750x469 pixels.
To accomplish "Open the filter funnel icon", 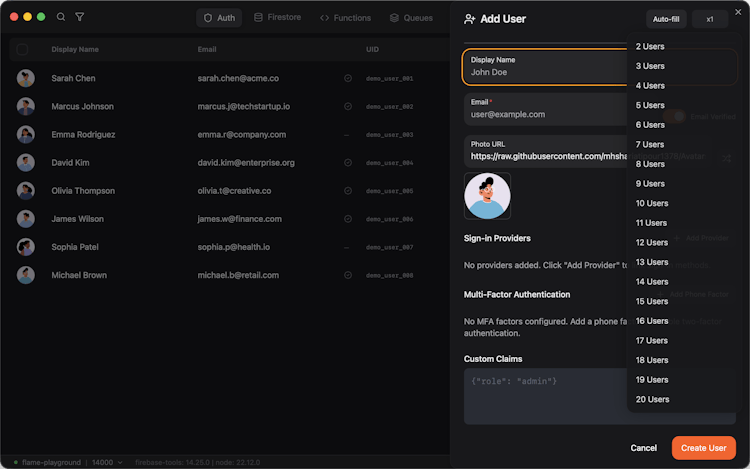I will point(80,17).
